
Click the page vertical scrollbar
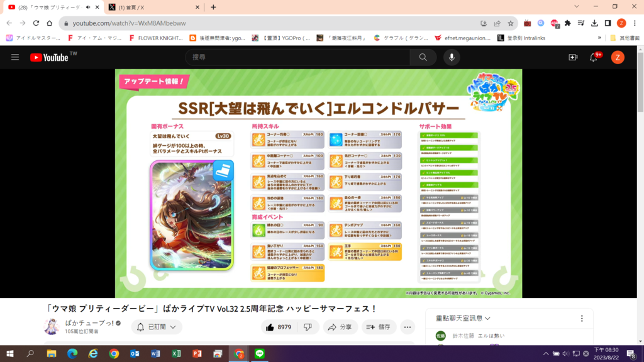point(640,82)
